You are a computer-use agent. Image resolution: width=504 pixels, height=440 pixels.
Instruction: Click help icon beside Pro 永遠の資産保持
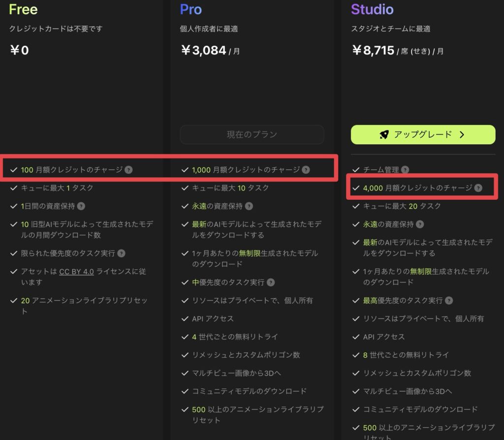(x=249, y=206)
